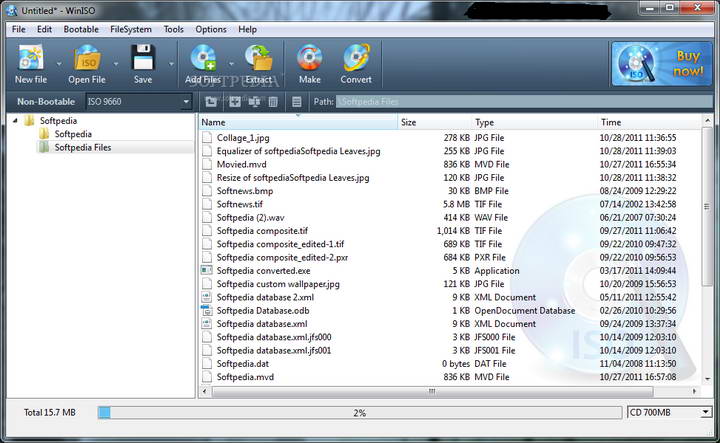Image resolution: width=720 pixels, height=443 pixels.
Task: Open the Save dropdown arrow
Action: pyautogui.click(x=171, y=64)
